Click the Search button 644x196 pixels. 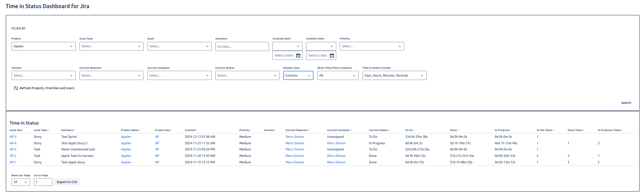coord(626,103)
